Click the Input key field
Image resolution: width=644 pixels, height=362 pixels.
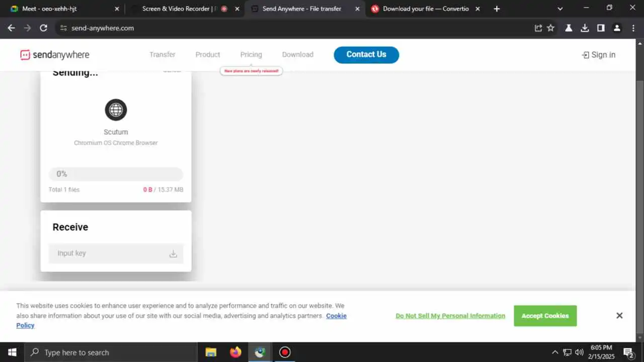pyautogui.click(x=116, y=253)
